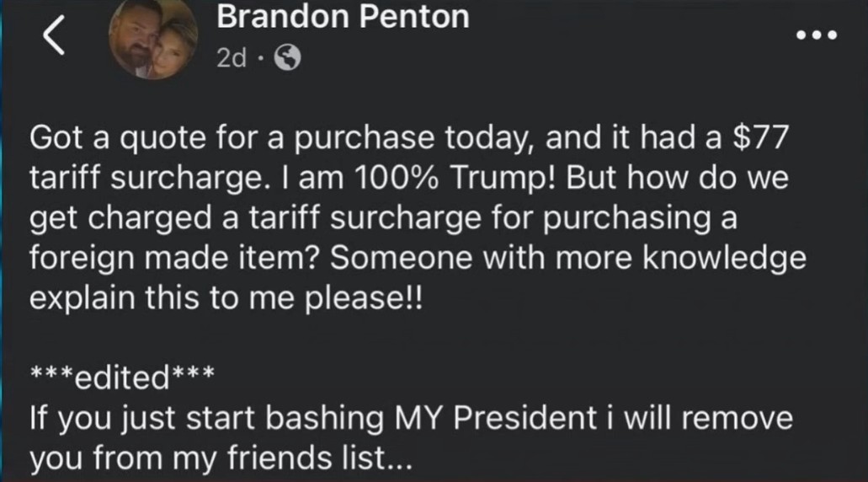Open Brandon Penton's profile picture
The width and height of the screenshot is (868, 482).
pos(154,38)
